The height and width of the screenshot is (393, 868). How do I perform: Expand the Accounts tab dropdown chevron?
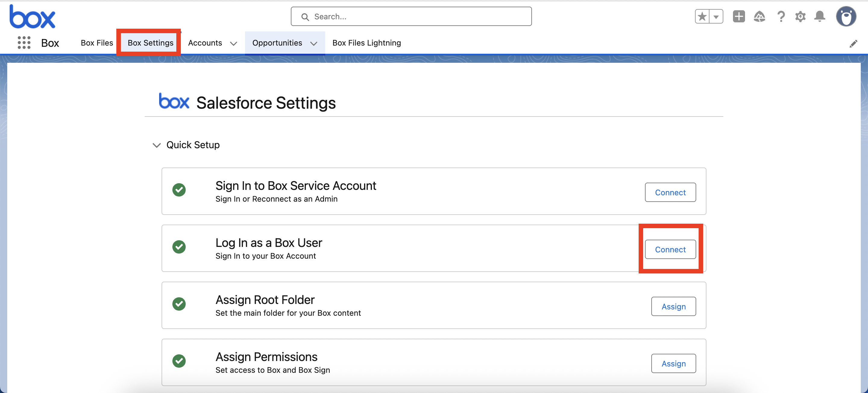[x=234, y=43]
